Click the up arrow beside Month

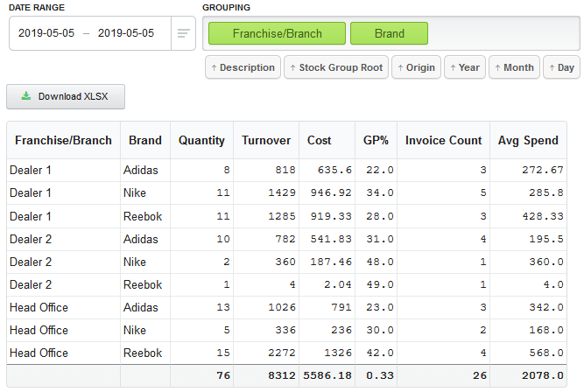tap(497, 67)
